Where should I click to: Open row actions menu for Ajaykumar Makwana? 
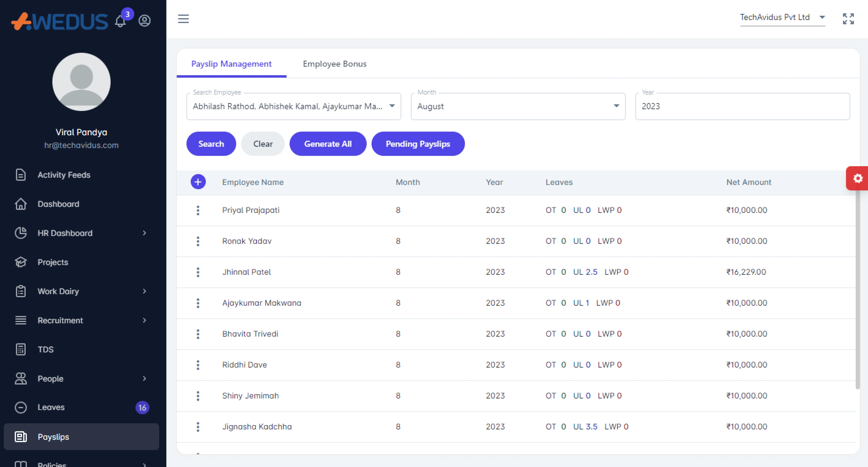198,303
